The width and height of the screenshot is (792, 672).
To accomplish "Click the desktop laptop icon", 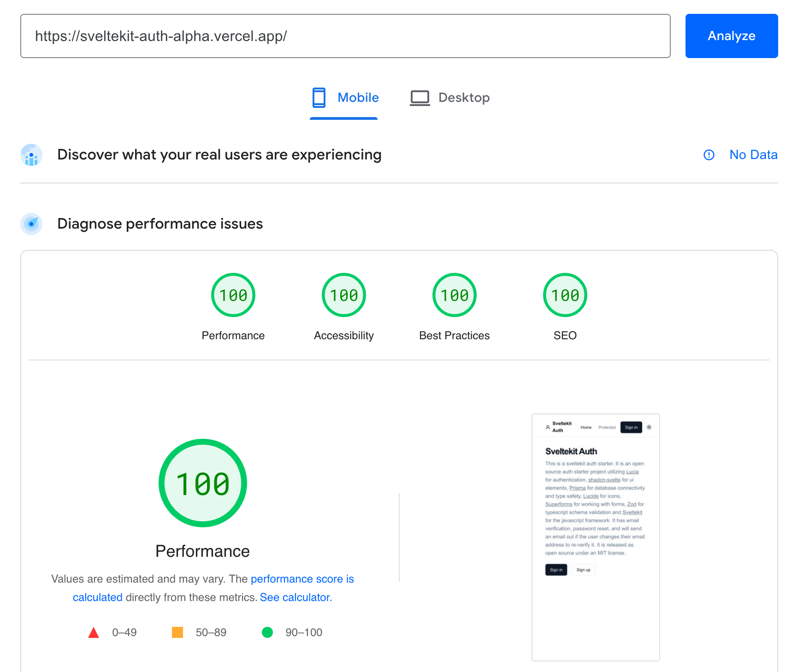I will [x=420, y=98].
